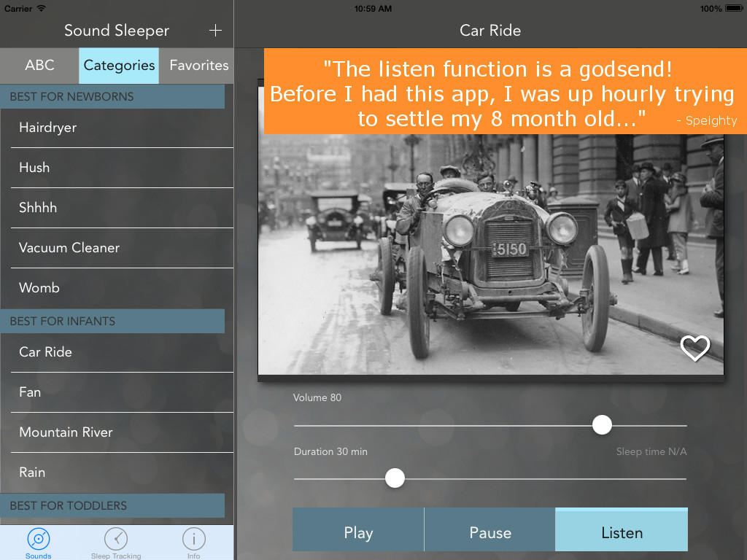This screenshot has width=747, height=560.
Task: Tap the Volume 80 label
Action: [x=317, y=397]
